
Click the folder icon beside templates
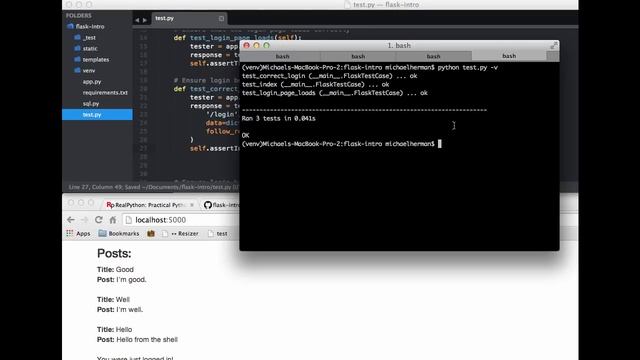click(78, 59)
